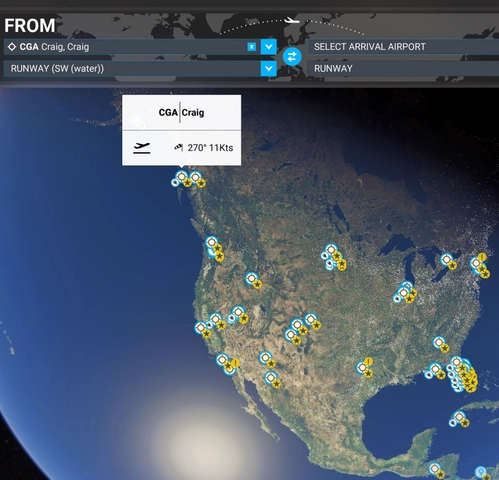The height and width of the screenshot is (480, 499).
Task: Click the airplane icon on the route arc
Action: (x=292, y=21)
